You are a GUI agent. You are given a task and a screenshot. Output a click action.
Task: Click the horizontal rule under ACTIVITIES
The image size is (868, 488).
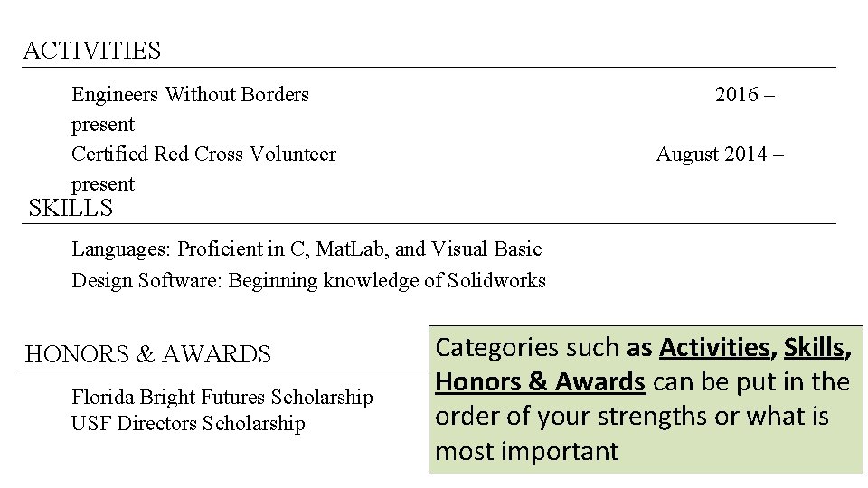point(429,68)
